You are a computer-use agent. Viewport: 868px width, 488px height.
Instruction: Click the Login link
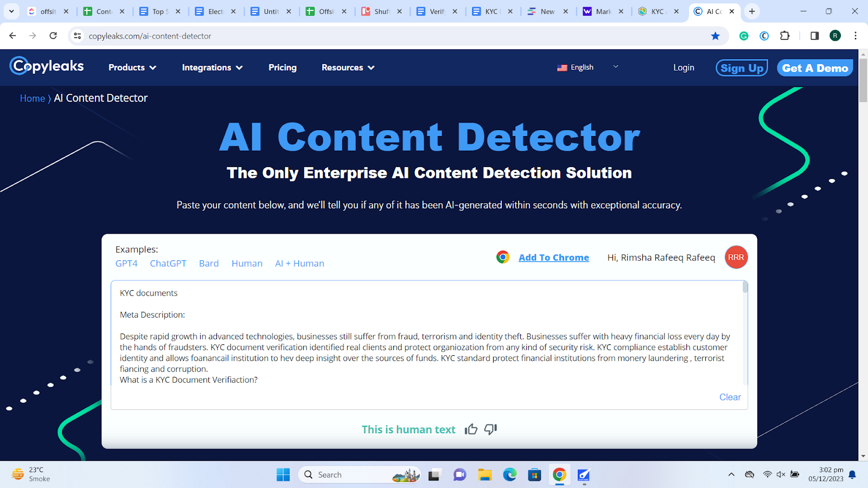(684, 67)
